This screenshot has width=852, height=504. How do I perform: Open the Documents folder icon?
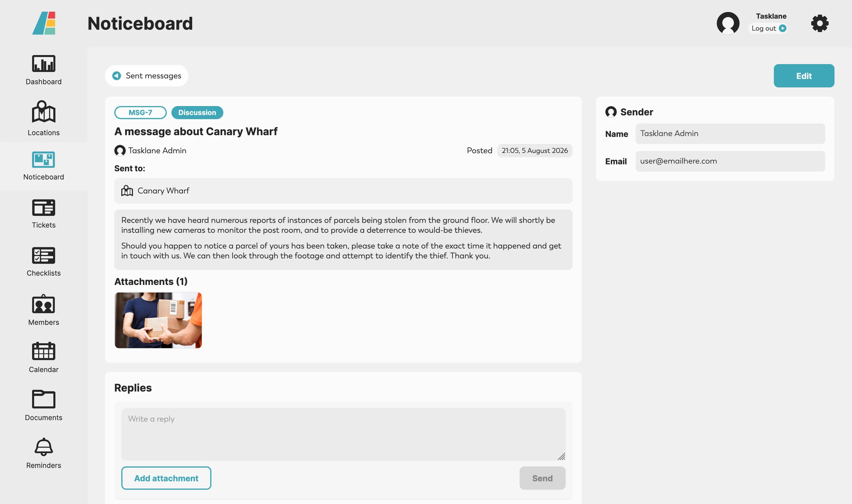click(43, 399)
